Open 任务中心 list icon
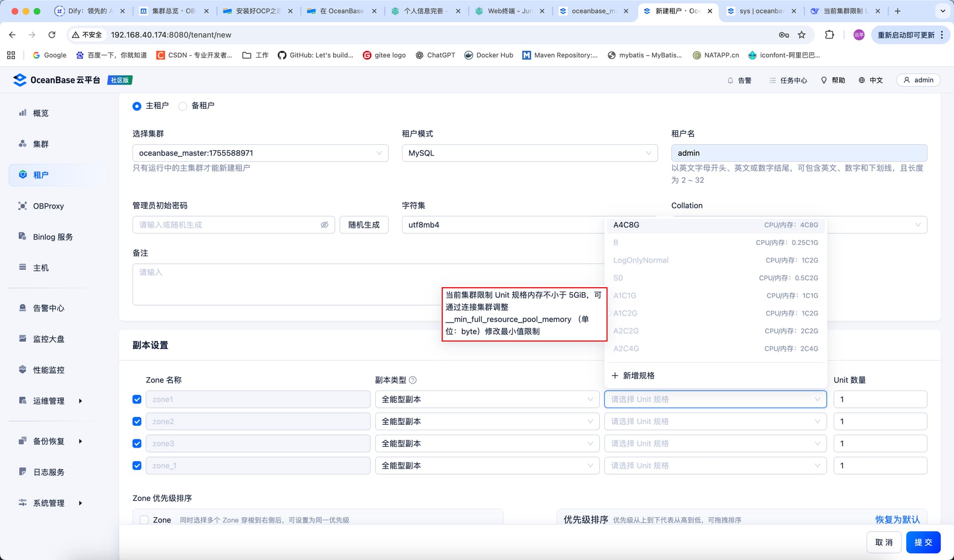 coord(772,80)
